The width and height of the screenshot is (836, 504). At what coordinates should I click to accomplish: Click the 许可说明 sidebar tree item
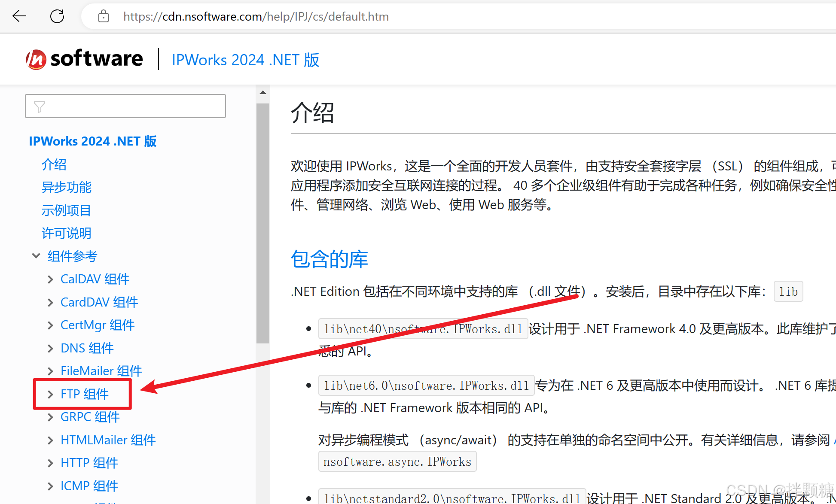[65, 233]
